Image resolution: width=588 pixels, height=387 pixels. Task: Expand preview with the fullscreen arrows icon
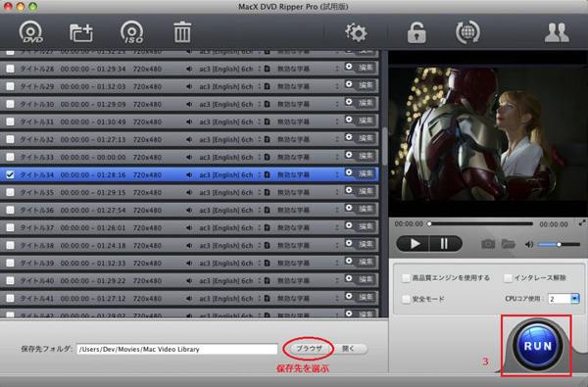tap(582, 222)
